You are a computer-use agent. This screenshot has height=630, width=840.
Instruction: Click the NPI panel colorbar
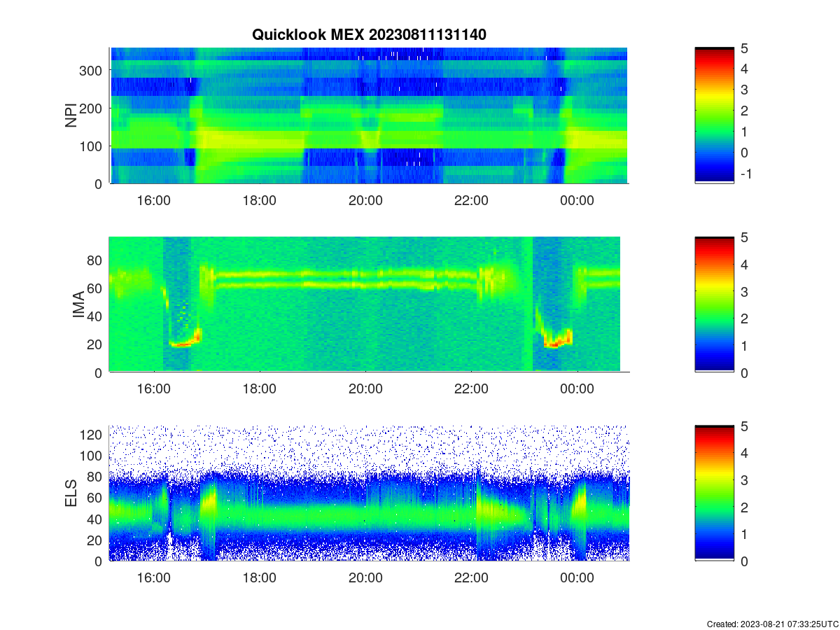714,115
